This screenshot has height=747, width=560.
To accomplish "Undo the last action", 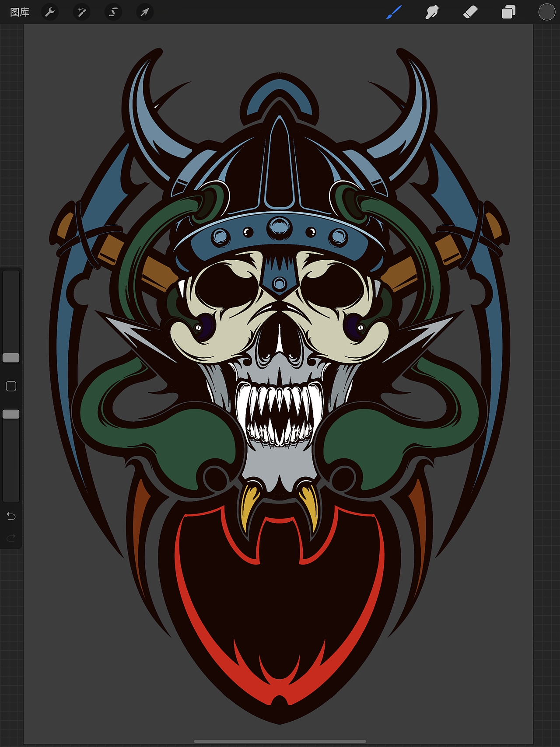I will coord(11,516).
